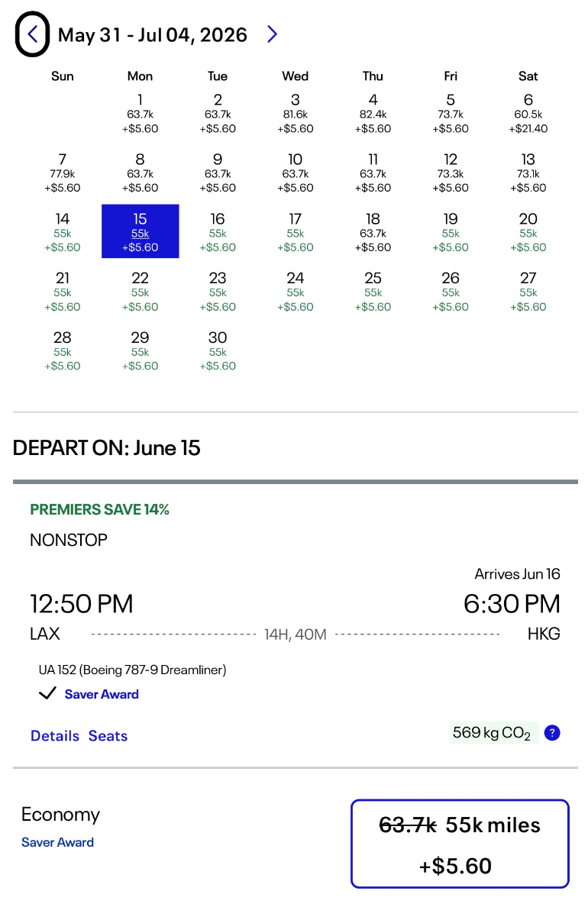The width and height of the screenshot is (588, 904).
Task: Click the Saver Award checkmark icon
Action: 47,694
